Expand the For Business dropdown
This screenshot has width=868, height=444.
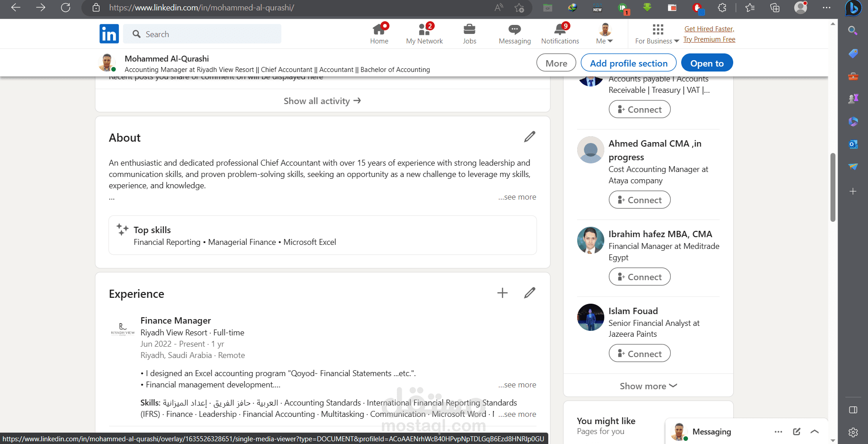tap(657, 34)
